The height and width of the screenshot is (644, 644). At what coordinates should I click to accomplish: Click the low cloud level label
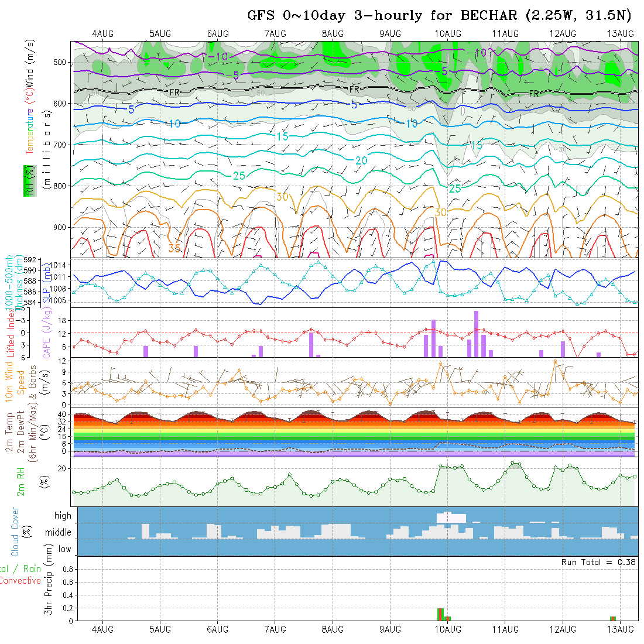click(65, 549)
